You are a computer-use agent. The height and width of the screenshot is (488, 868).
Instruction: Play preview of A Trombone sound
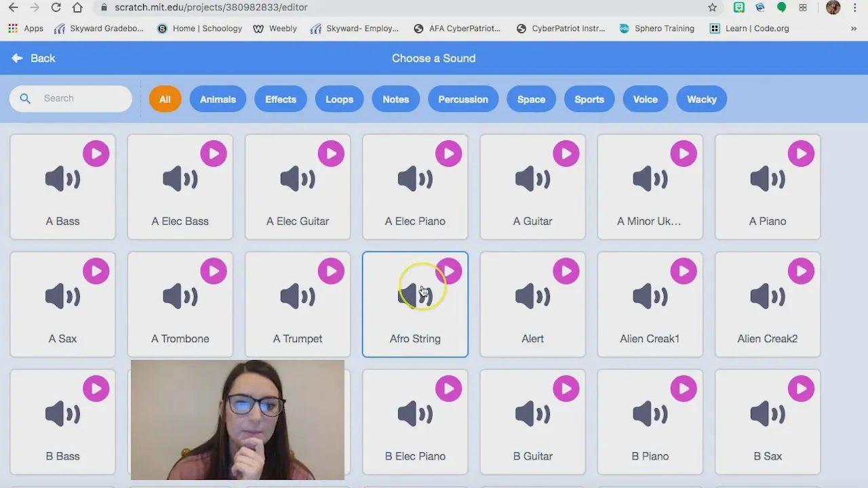(214, 271)
